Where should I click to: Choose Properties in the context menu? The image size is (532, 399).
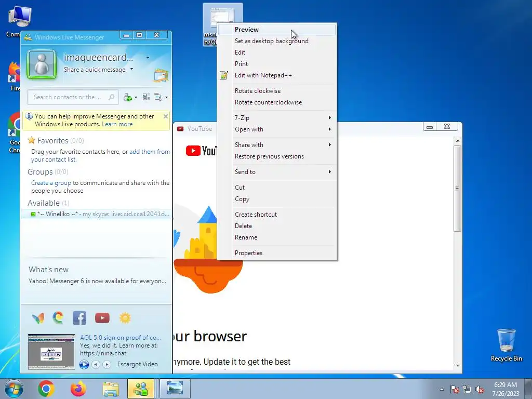(277, 253)
